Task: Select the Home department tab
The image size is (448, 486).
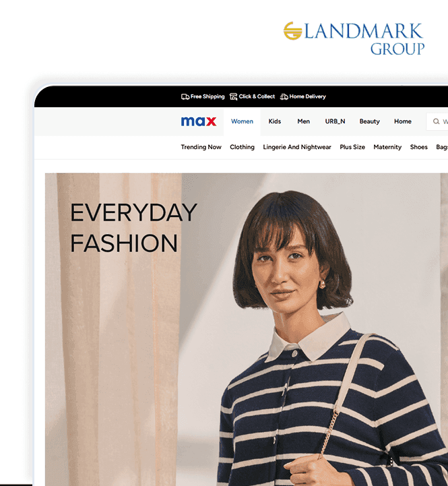Action: [403, 121]
